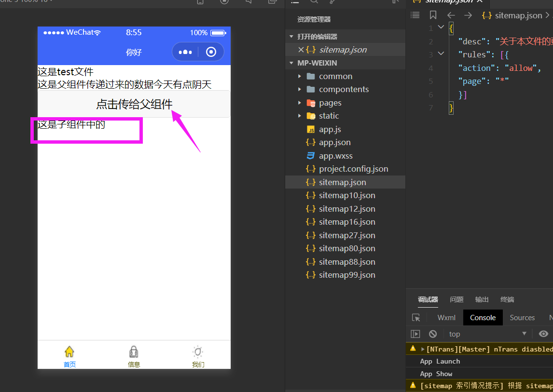Image resolution: width=553 pixels, height=392 pixels.
Task: Navigate back with the left arrow
Action: click(451, 15)
